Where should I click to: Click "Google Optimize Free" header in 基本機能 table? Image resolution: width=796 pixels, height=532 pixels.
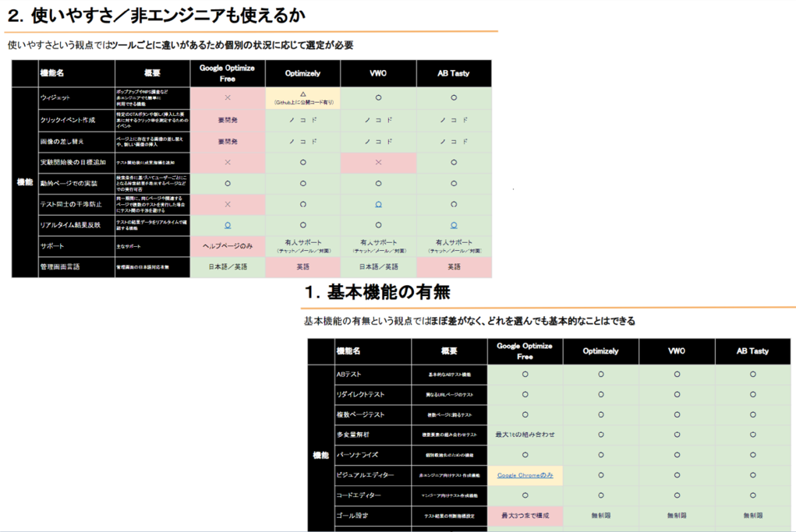click(x=525, y=351)
